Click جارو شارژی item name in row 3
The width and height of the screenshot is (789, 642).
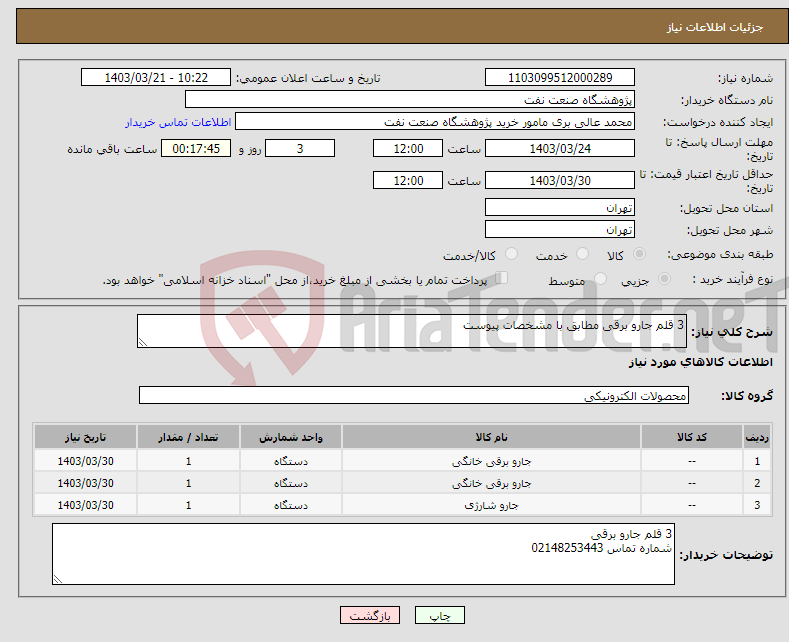click(491, 505)
